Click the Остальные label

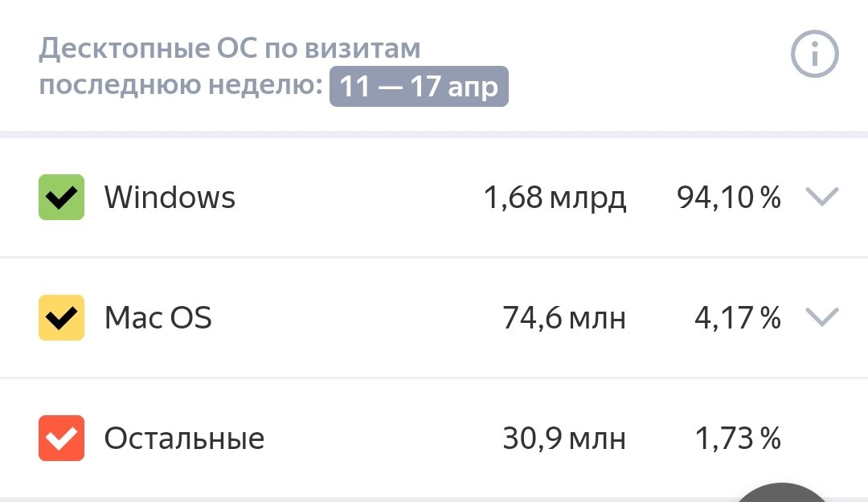click(x=184, y=439)
